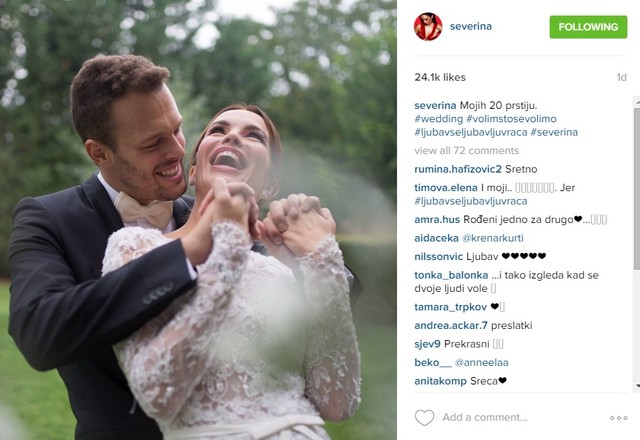Click the wedding photo
The height and width of the screenshot is (440, 640).
[198, 220]
